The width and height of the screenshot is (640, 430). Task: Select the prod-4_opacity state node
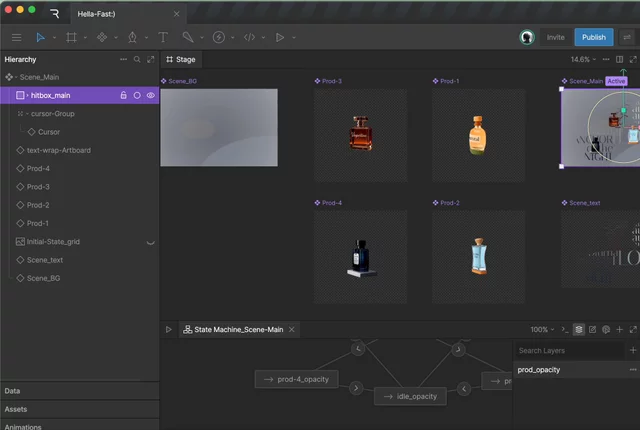(297, 379)
